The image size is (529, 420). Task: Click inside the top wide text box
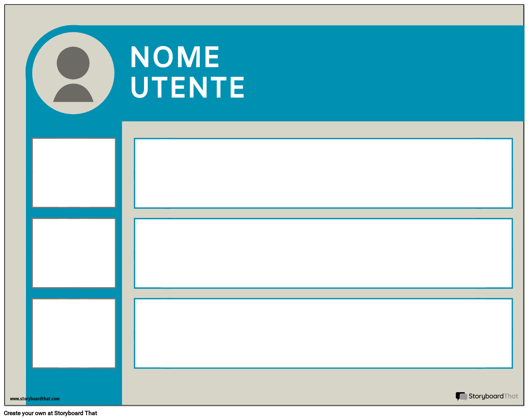pyautogui.click(x=323, y=173)
